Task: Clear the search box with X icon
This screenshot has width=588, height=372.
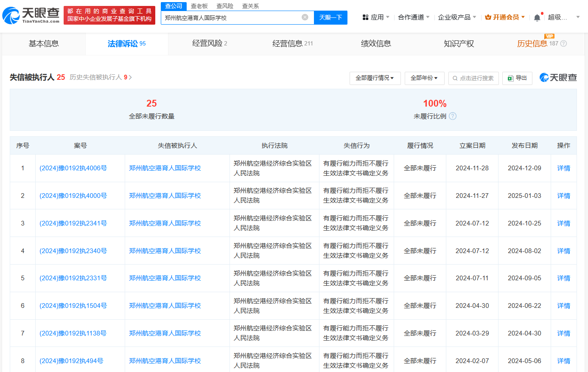Action: (305, 17)
